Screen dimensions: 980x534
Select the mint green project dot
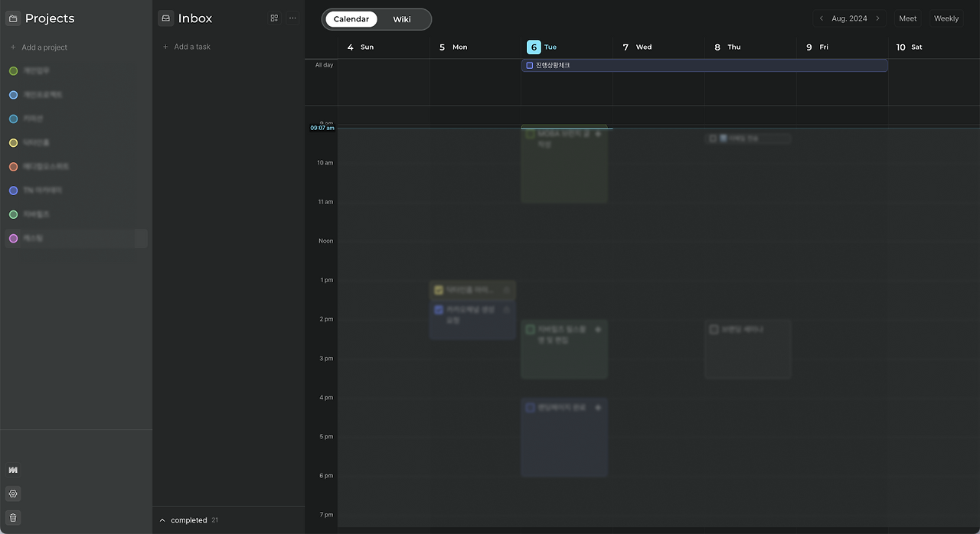point(13,215)
